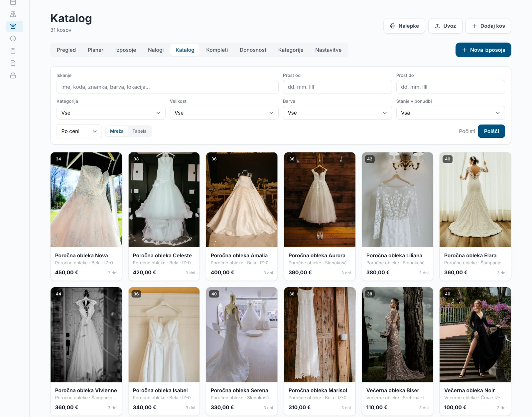Switch to Tabela table view
This screenshot has width=532, height=417.
(139, 131)
